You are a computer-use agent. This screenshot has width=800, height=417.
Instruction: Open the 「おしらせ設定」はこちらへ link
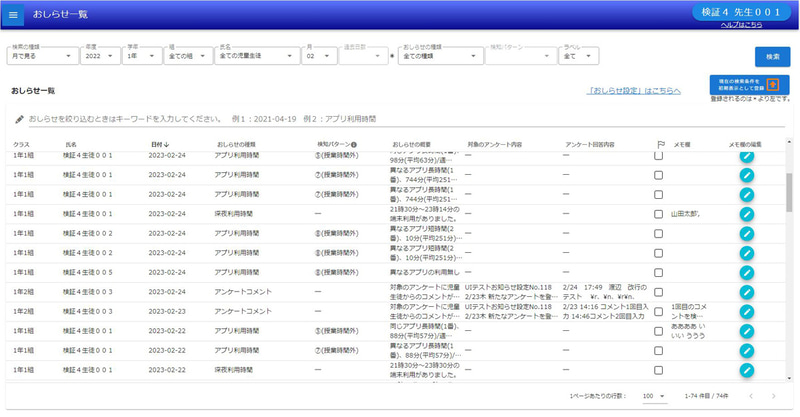point(634,91)
